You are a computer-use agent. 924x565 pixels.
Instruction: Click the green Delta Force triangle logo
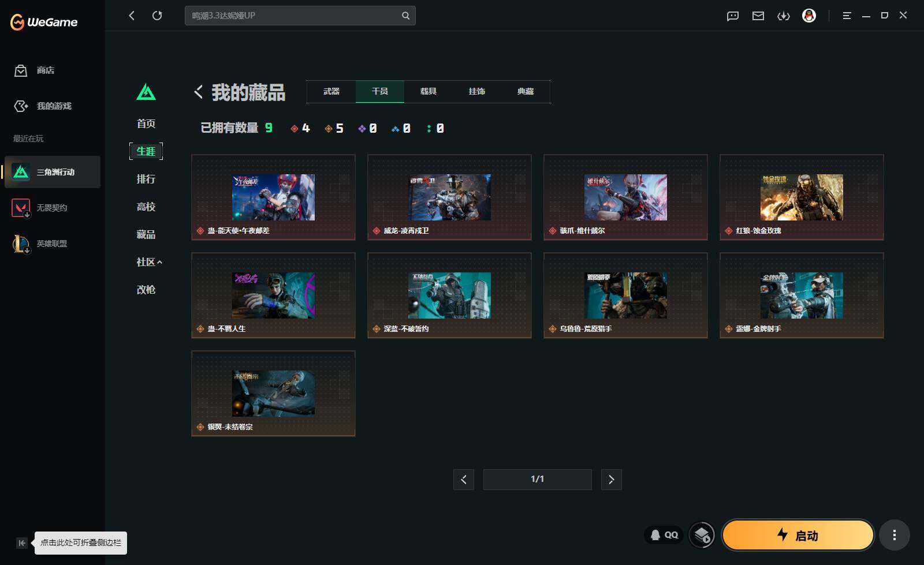tap(146, 92)
